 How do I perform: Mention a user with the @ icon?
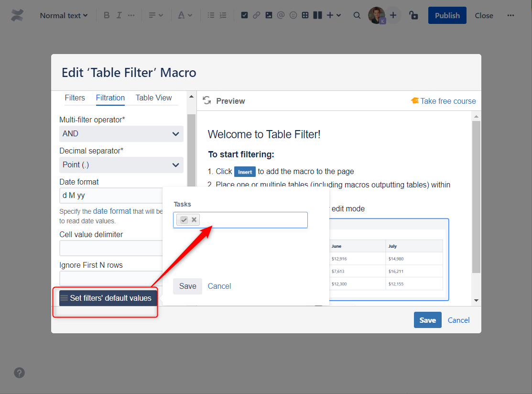pyautogui.click(x=281, y=15)
